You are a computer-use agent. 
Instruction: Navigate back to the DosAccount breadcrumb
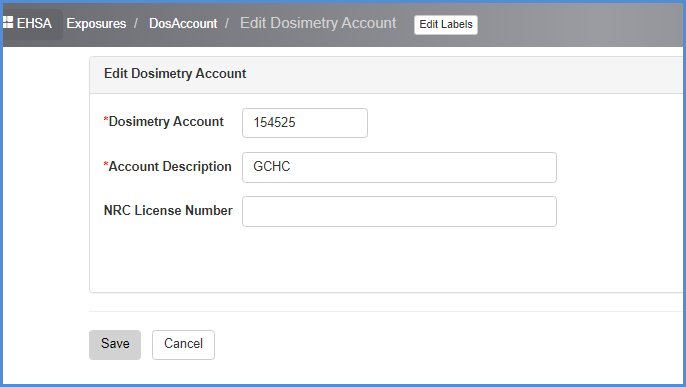(183, 24)
